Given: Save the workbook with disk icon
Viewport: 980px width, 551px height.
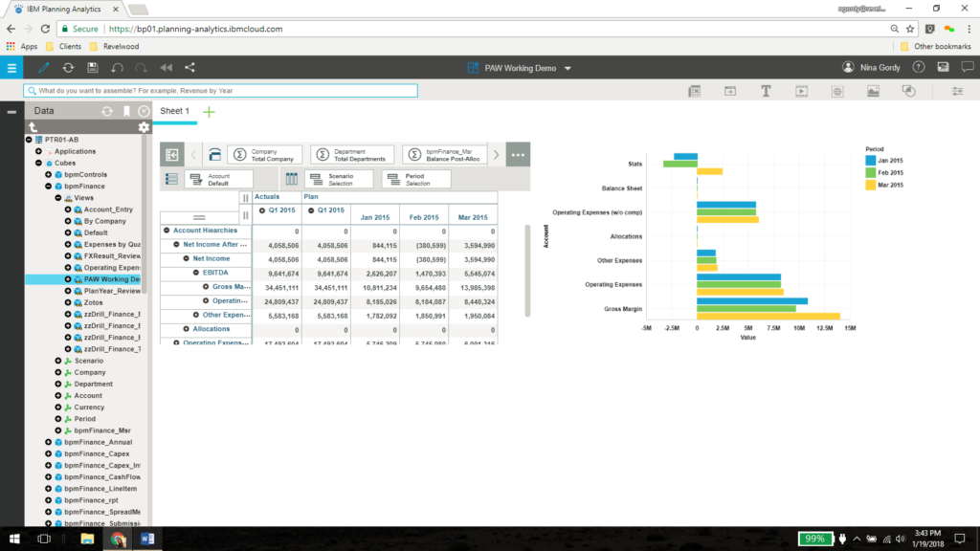Looking at the screenshot, I should [x=93, y=68].
